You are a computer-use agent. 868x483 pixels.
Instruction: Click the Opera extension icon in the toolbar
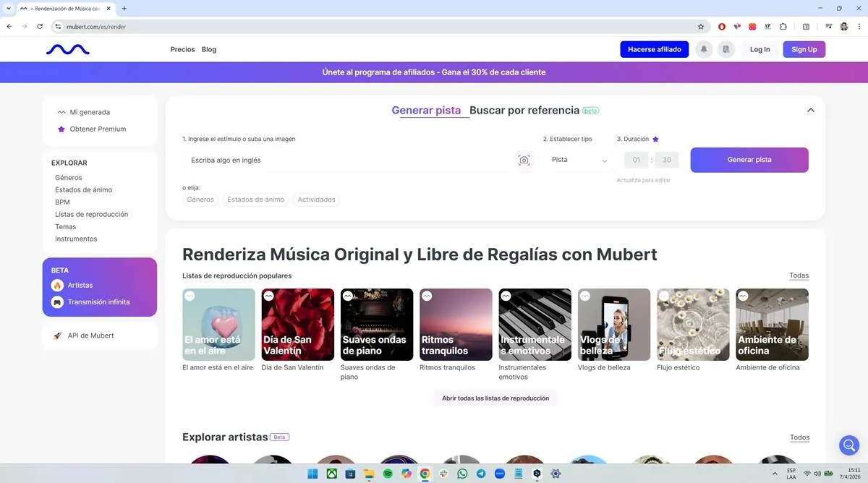722,26
